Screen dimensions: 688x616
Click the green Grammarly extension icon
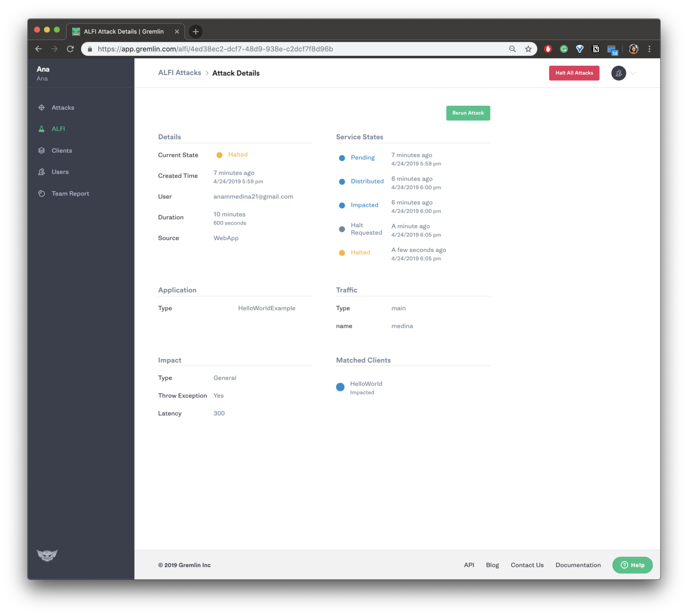(x=564, y=49)
